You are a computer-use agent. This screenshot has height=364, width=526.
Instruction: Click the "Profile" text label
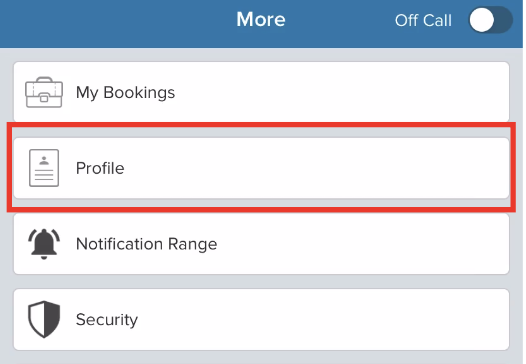[x=100, y=168]
